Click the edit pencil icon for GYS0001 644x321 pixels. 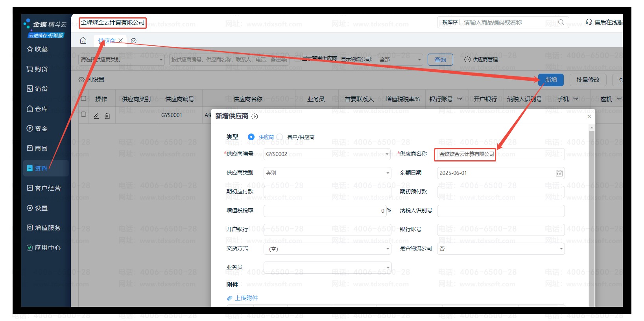click(96, 116)
